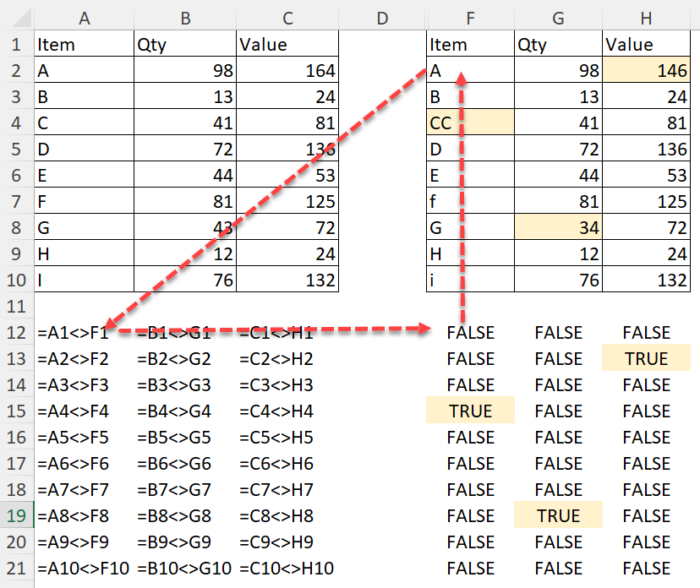
Task: Select column D header
Action: [x=382, y=16]
